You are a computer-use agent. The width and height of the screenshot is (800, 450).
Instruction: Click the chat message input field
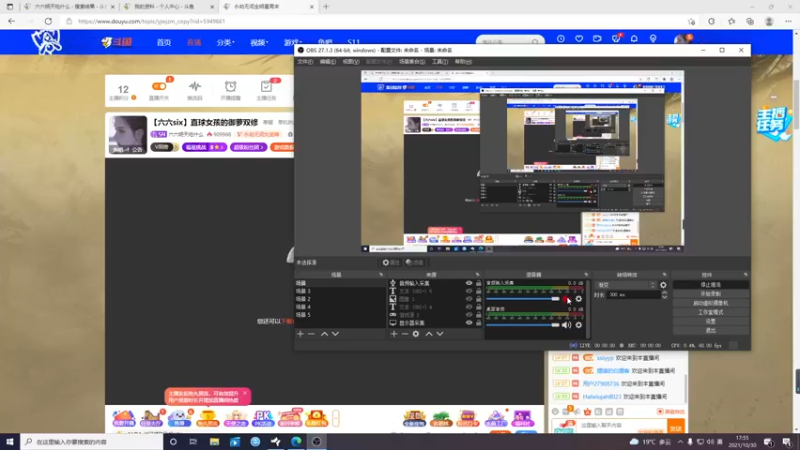tap(621, 426)
